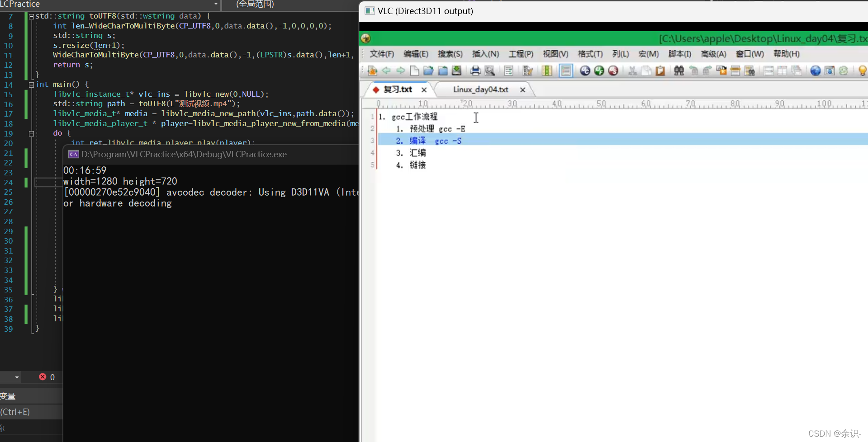Click the column ruler at mark 50

[601, 104]
